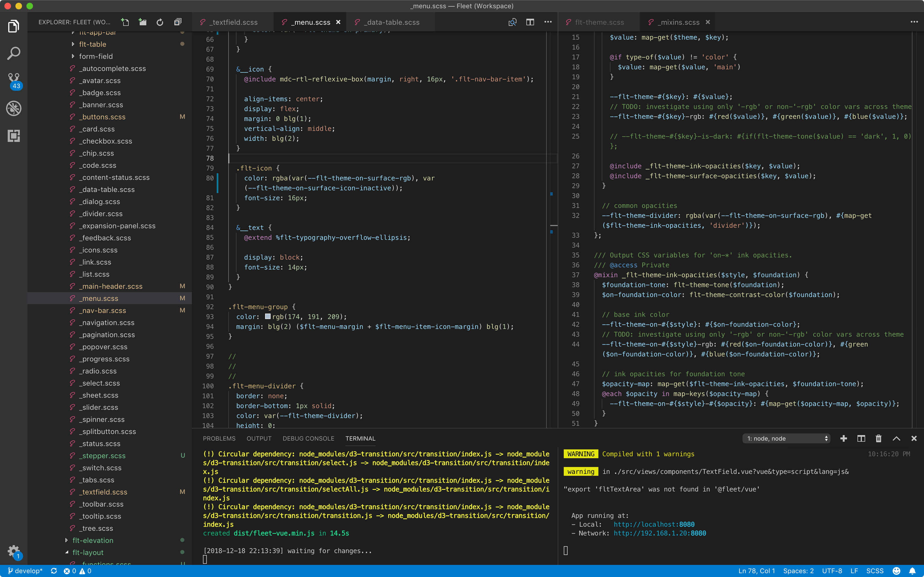Refresh the Explorer file tree
The image size is (924, 577).
[x=160, y=22]
